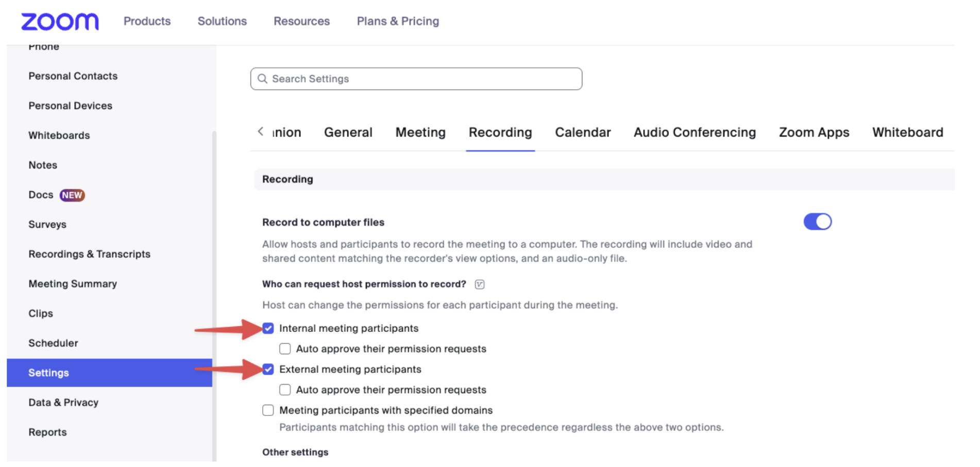Uncheck External meeting participants
Screen dimensions: 980x467
[x=268, y=370]
